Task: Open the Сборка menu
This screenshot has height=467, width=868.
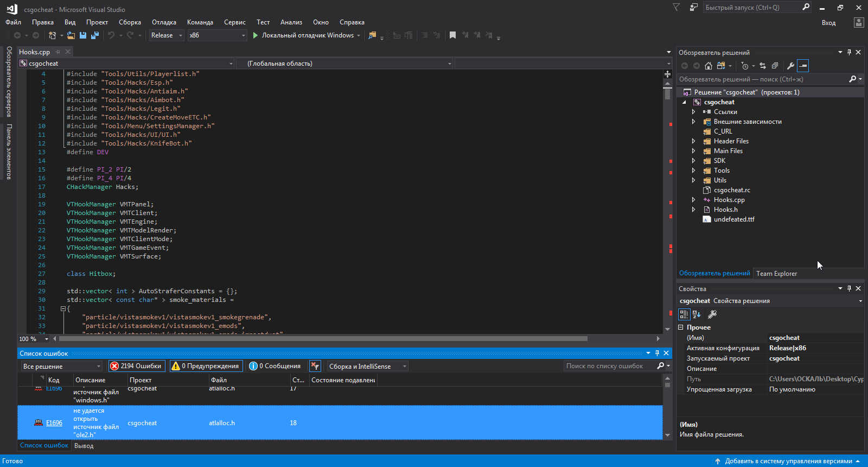Action: pyautogui.click(x=130, y=22)
